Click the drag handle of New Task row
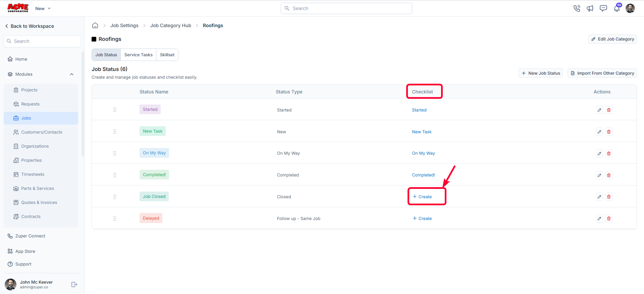 pos(115,132)
